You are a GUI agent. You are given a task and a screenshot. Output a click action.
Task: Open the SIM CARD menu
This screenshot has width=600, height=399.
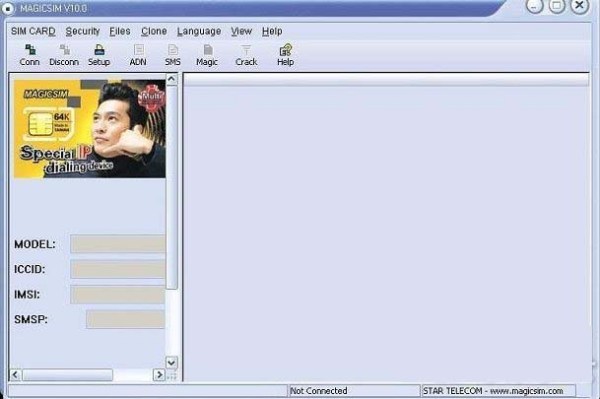pyautogui.click(x=33, y=31)
